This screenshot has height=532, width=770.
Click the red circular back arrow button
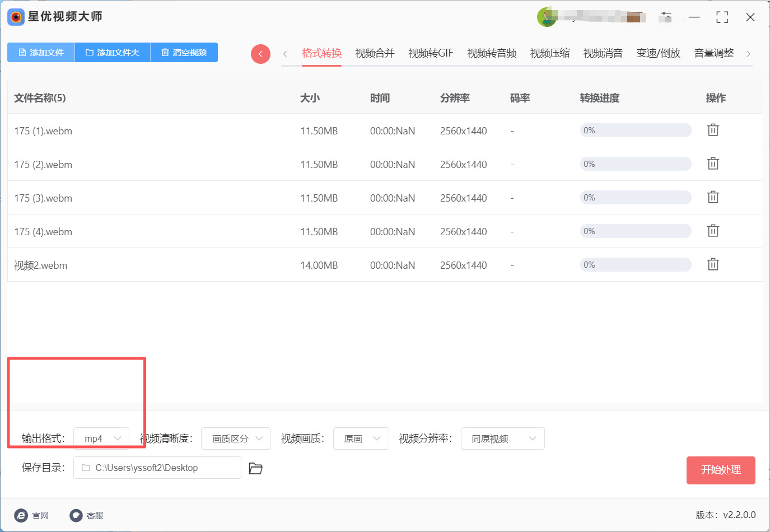[x=260, y=54]
